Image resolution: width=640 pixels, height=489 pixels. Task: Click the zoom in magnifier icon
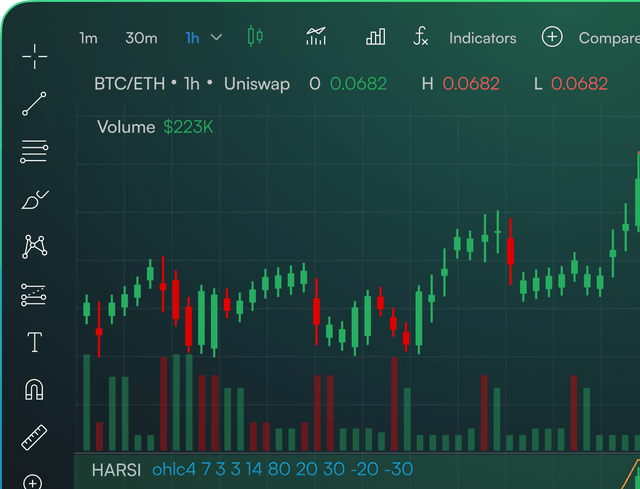(33, 482)
